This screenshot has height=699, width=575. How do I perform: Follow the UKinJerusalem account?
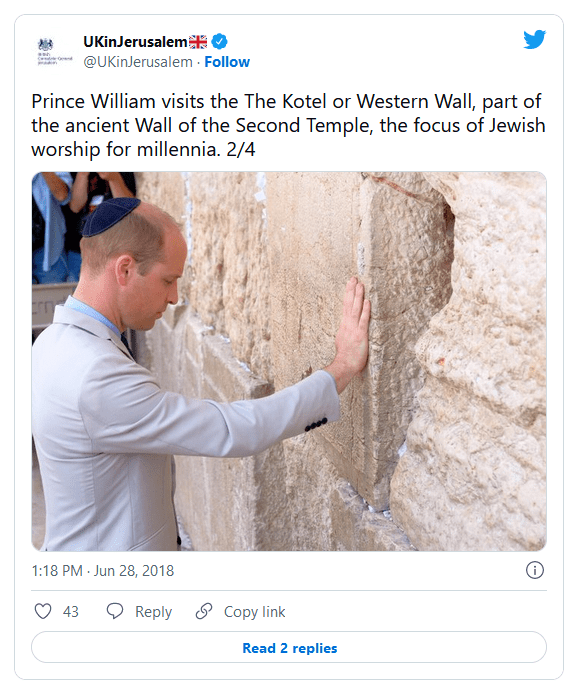[x=227, y=62]
